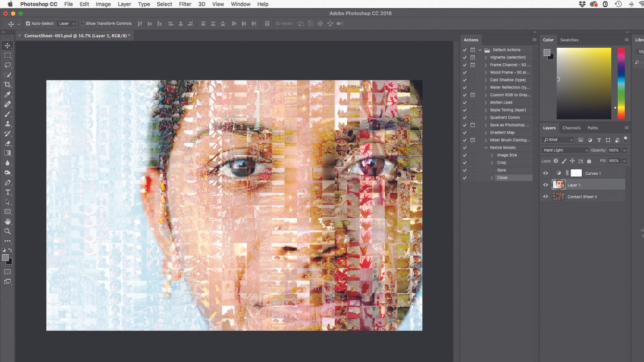The image size is (644, 362).
Task: Open the Hard Light blend mode dropdown
Action: coord(565,150)
